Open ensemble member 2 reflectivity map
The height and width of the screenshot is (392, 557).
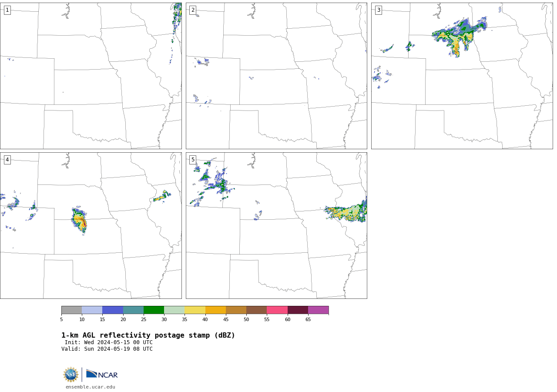(x=276, y=76)
